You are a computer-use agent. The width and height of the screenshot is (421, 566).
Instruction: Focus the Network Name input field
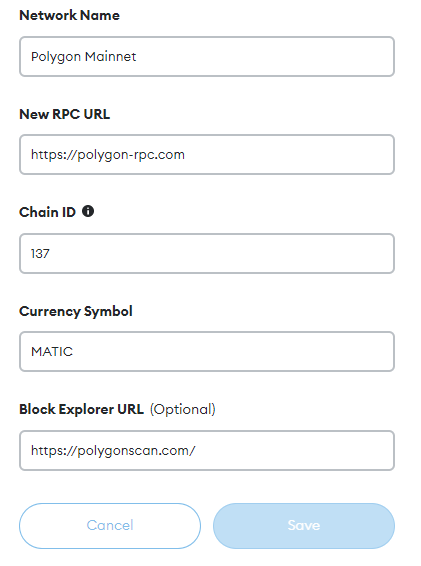coord(207,56)
